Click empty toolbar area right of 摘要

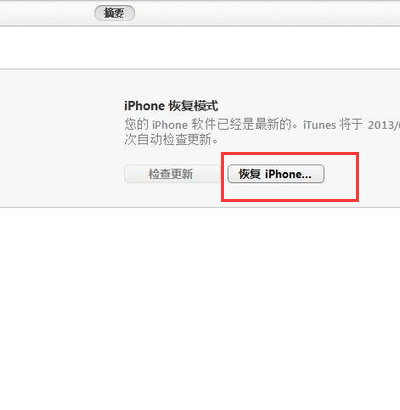(267, 13)
